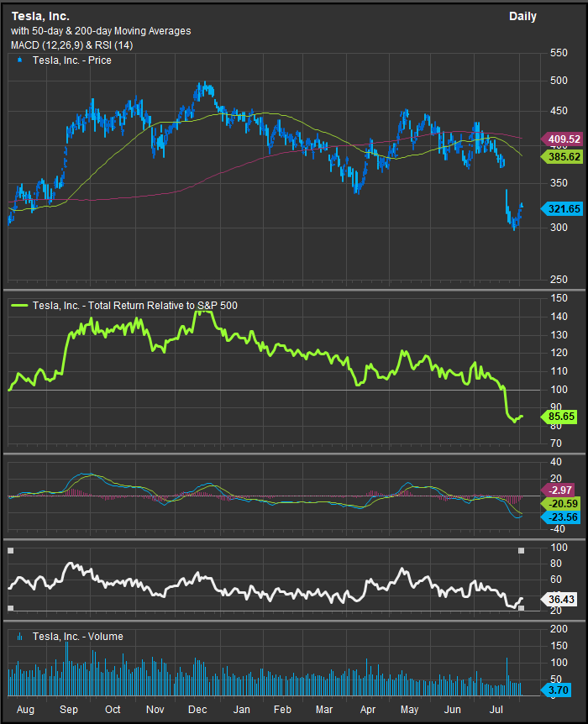
Task: Click the 150 relative return axis label
Action: pyautogui.click(x=559, y=298)
